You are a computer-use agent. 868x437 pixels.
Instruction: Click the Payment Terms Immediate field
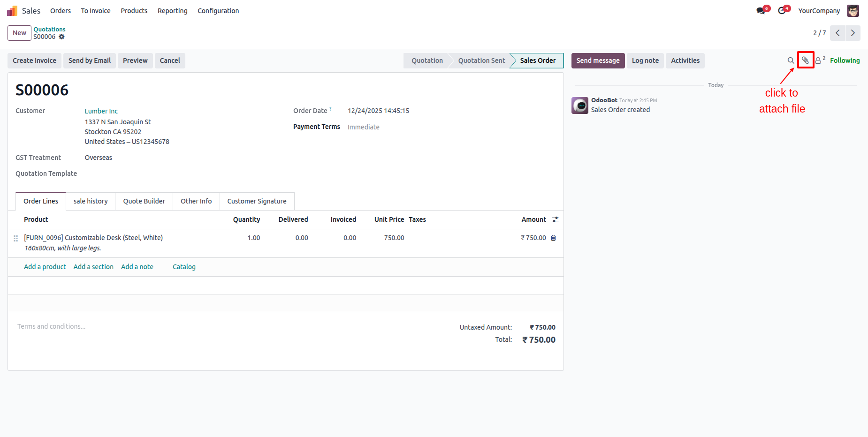pyautogui.click(x=364, y=127)
